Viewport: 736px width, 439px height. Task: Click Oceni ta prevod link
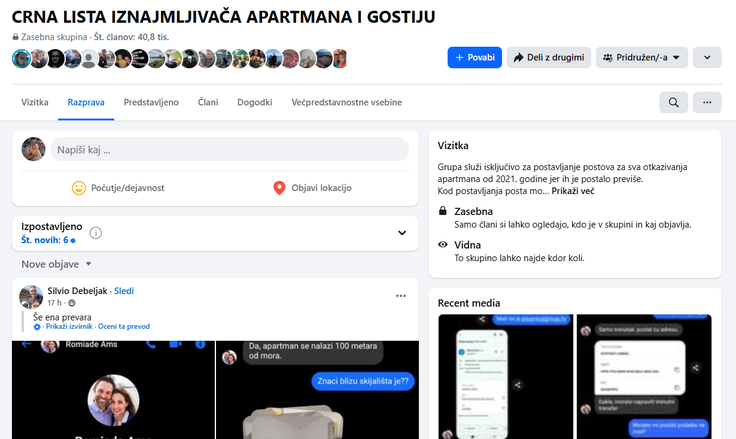pyautogui.click(x=124, y=326)
